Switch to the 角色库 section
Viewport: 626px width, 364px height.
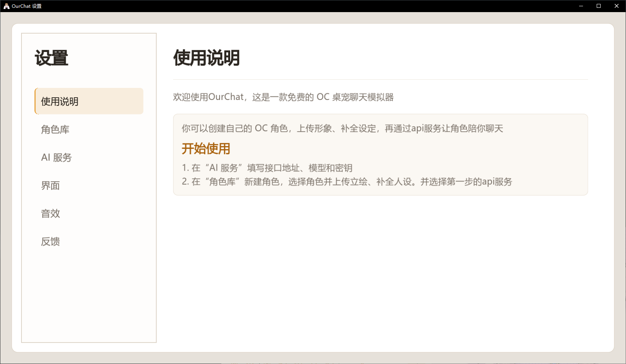(x=89, y=129)
